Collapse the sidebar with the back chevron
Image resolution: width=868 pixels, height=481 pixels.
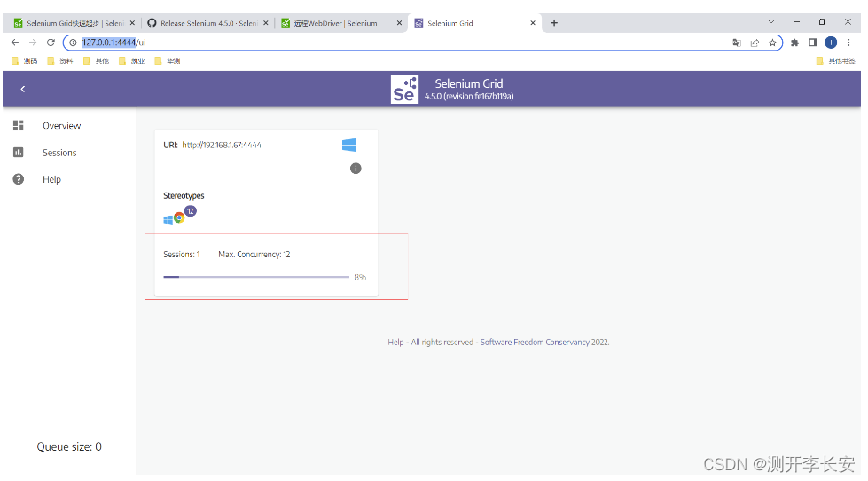pyautogui.click(x=23, y=89)
